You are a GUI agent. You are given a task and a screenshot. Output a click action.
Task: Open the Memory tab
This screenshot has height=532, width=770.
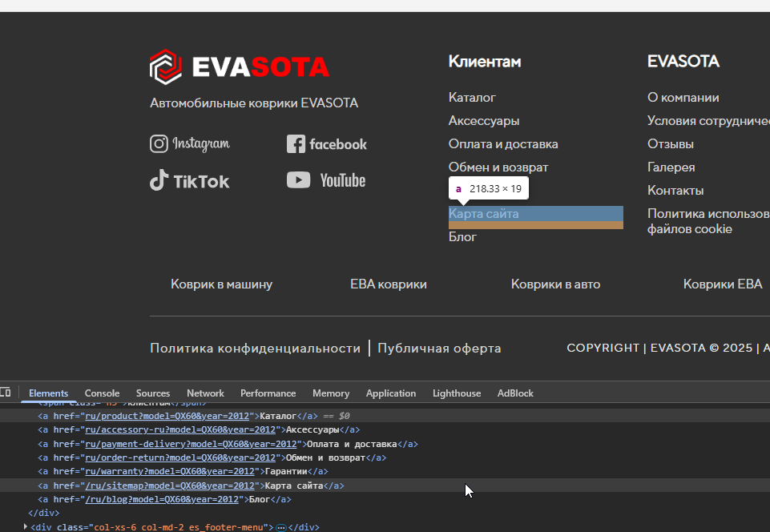click(331, 393)
